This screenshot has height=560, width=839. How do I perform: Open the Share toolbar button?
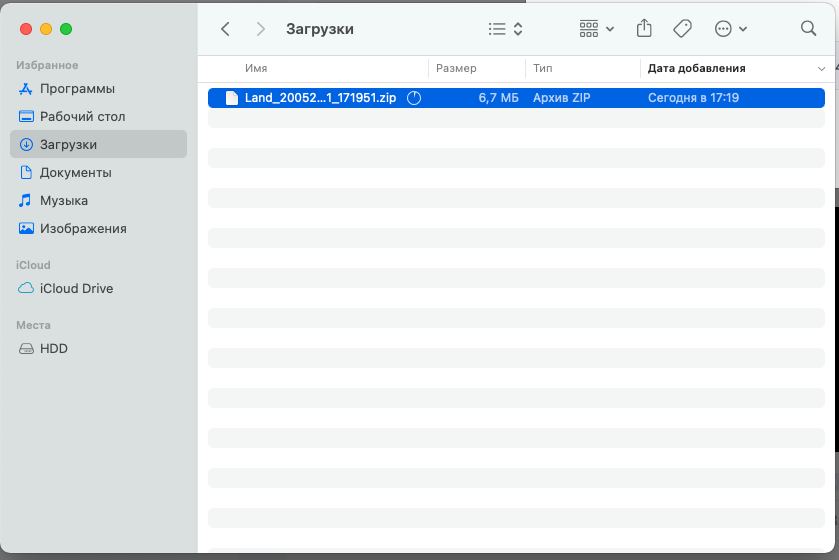tap(644, 29)
